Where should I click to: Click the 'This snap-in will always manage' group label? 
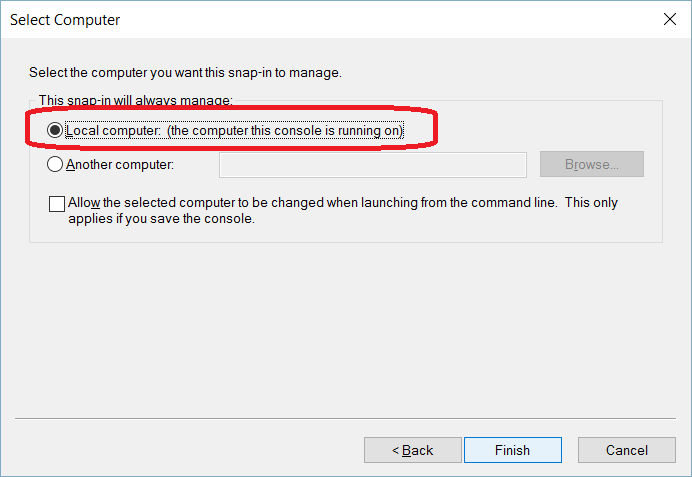coord(135,100)
